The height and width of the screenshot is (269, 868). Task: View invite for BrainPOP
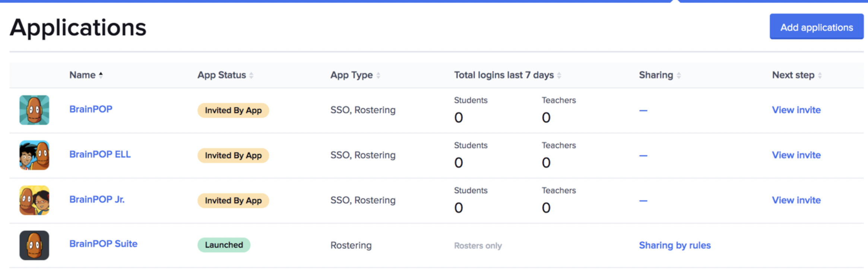tap(796, 110)
